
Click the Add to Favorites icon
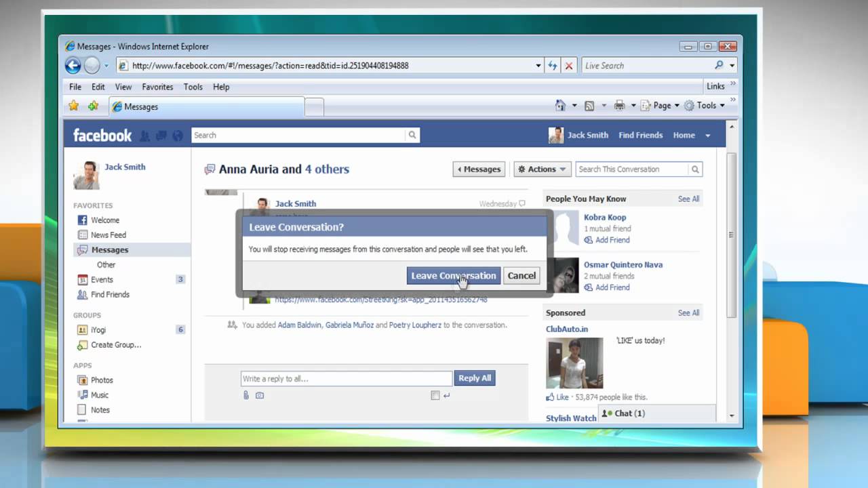pyautogui.click(x=94, y=106)
